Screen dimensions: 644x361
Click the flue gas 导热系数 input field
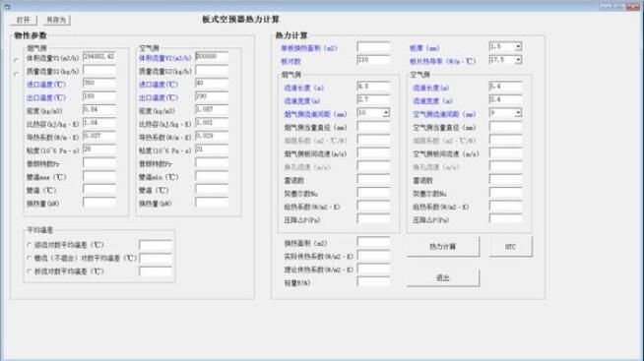pyautogui.click(x=99, y=136)
